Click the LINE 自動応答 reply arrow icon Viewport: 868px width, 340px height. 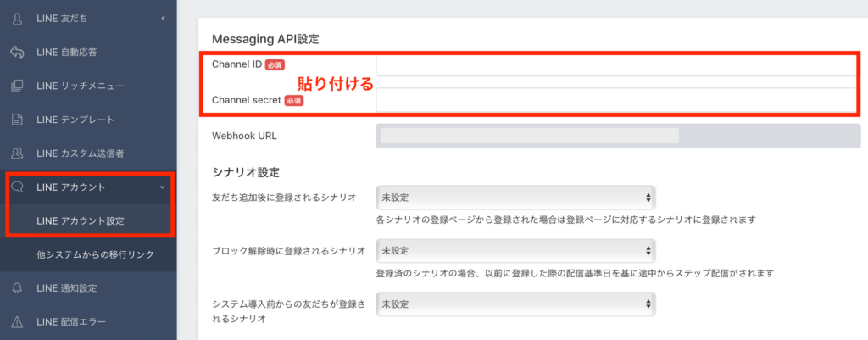click(x=17, y=52)
